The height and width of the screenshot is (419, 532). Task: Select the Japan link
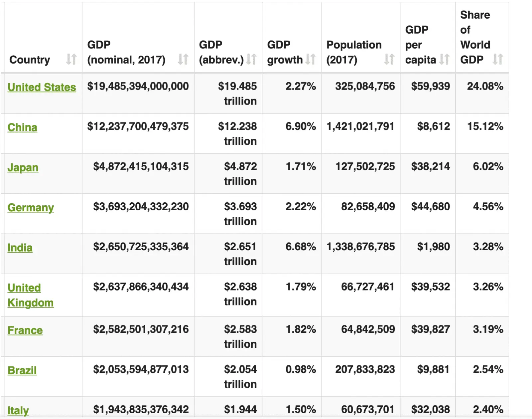(23, 168)
